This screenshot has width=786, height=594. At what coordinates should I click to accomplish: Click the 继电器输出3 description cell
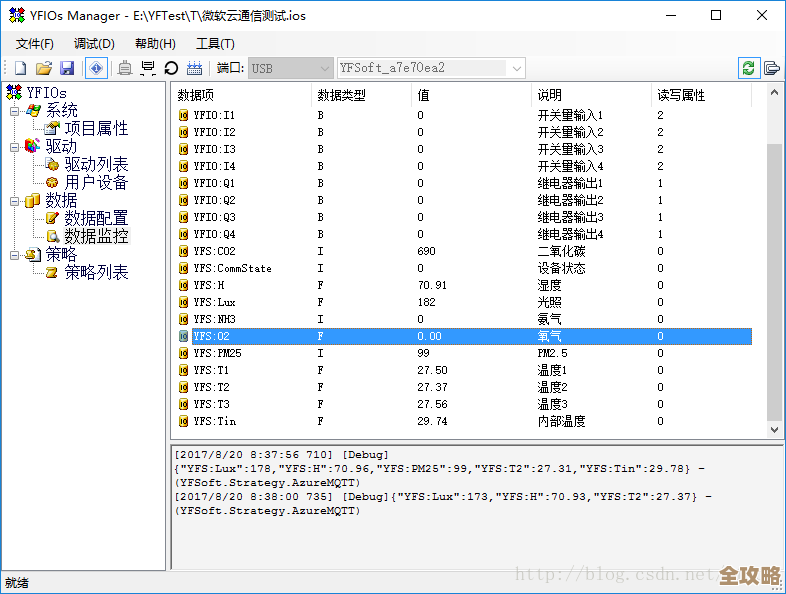coord(570,218)
